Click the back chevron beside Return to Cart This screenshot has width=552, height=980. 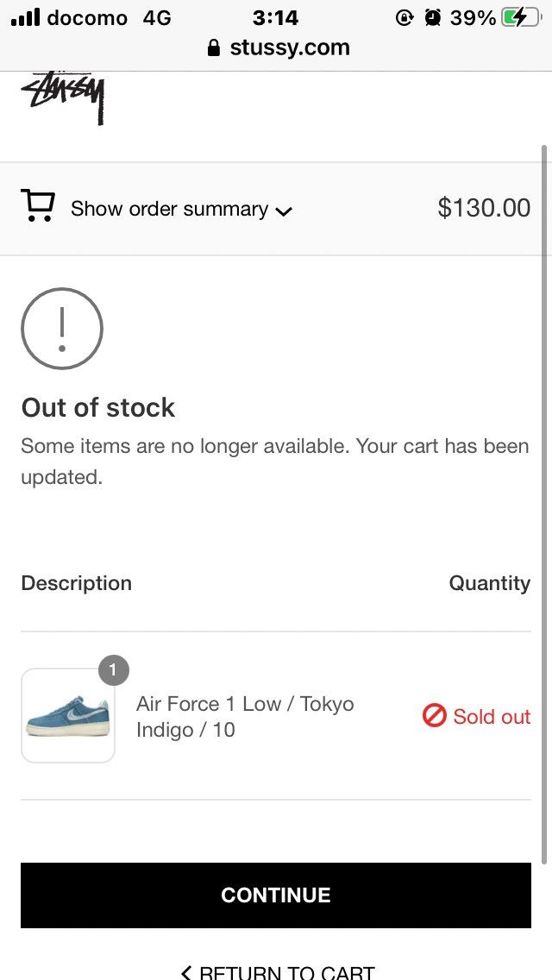(186, 973)
